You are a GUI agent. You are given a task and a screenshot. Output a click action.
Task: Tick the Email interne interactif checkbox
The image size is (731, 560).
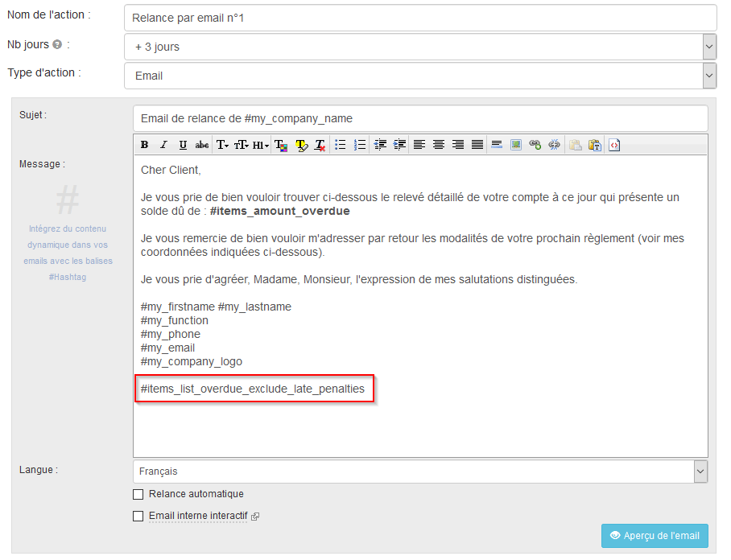pyautogui.click(x=138, y=516)
